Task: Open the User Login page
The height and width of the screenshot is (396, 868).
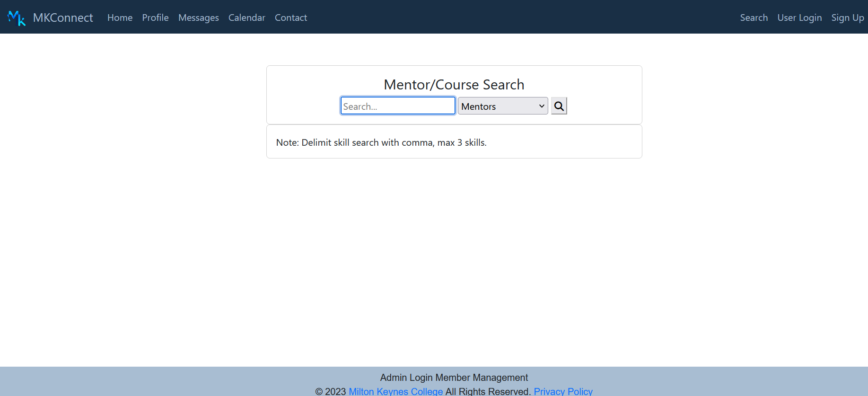Action: 799,18
